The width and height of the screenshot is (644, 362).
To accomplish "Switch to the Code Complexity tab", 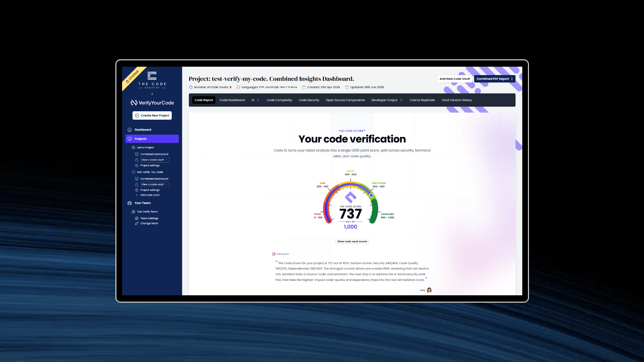I will tap(279, 100).
